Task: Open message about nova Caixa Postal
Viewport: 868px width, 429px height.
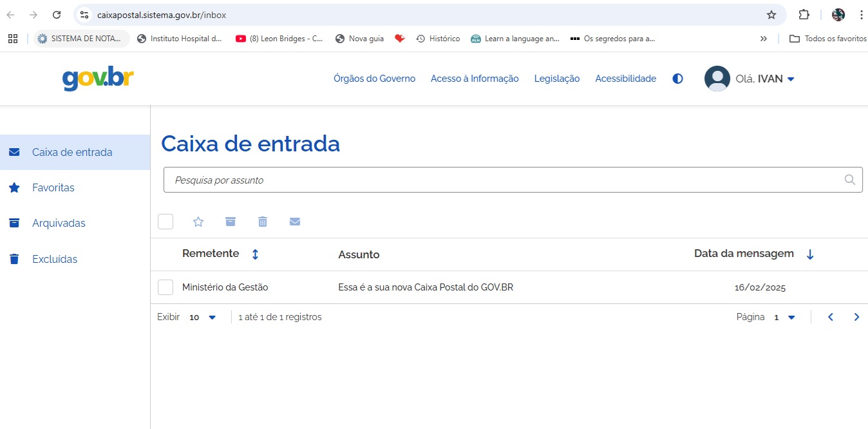Action: [x=426, y=287]
